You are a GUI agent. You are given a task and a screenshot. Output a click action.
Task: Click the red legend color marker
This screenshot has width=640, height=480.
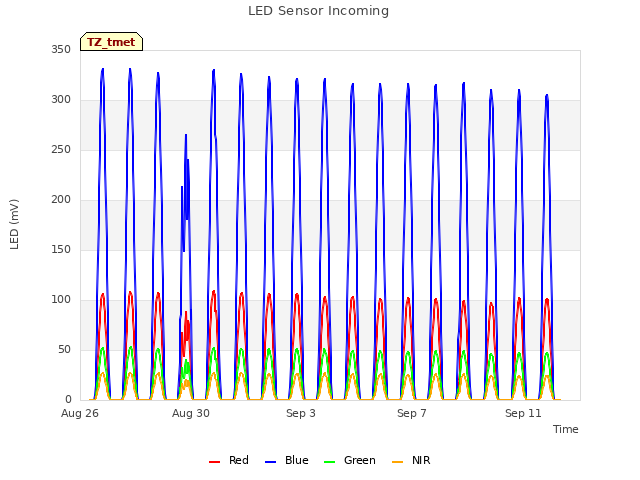coord(214,462)
